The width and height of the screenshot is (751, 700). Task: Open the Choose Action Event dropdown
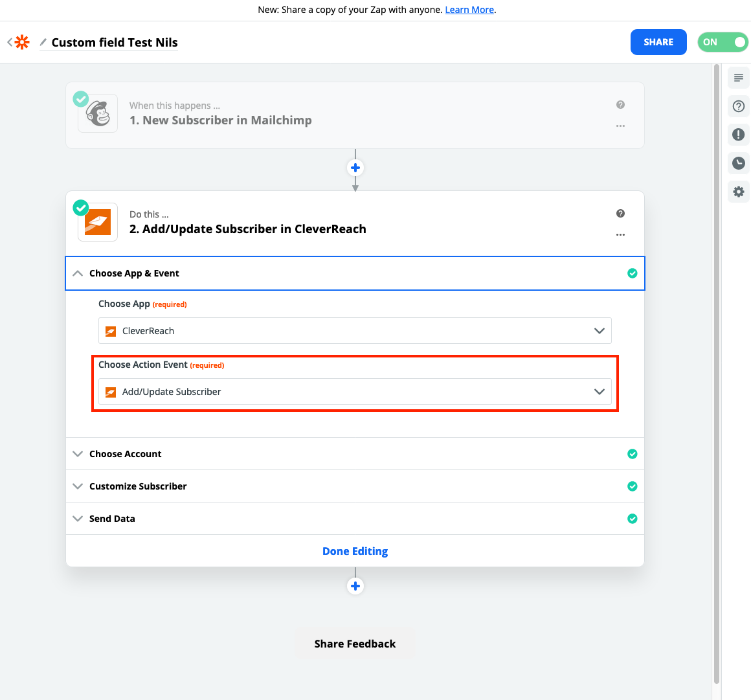coord(355,392)
